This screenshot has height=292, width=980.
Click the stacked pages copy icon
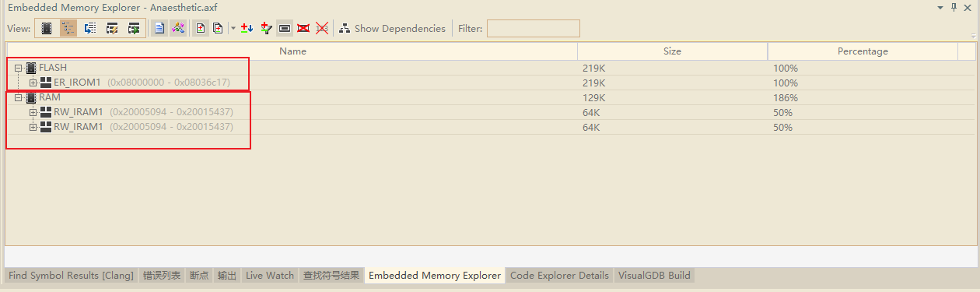[219, 29]
